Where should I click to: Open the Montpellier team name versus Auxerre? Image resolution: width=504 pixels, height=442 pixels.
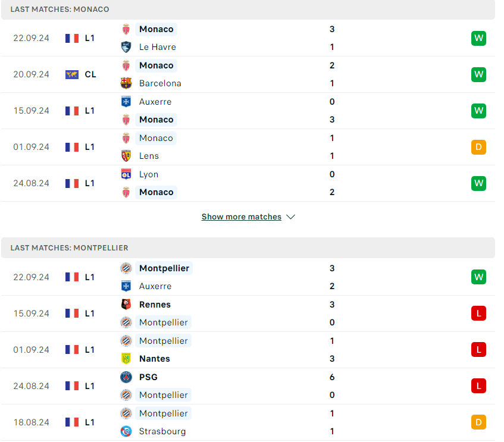(x=164, y=268)
